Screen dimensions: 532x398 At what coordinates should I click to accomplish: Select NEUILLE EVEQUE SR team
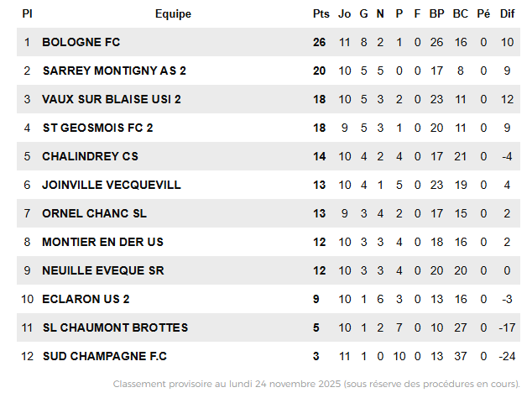tap(103, 270)
